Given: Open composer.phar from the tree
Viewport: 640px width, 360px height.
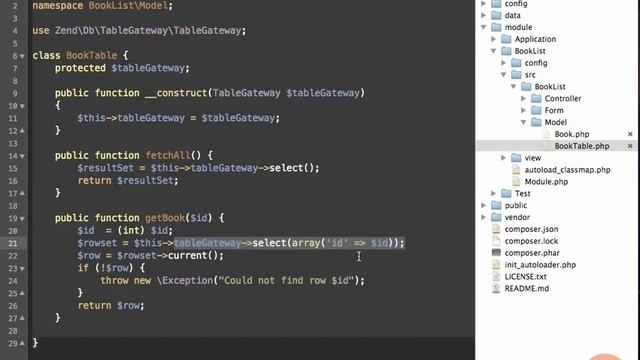Looking at the screenshot, I should click(x=532, y=253).
